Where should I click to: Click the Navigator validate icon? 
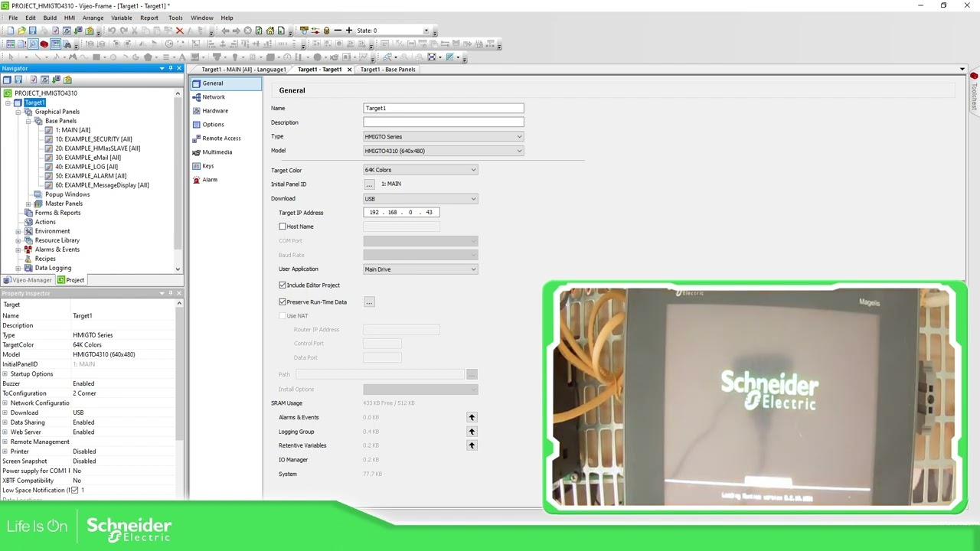coord(32,80)
